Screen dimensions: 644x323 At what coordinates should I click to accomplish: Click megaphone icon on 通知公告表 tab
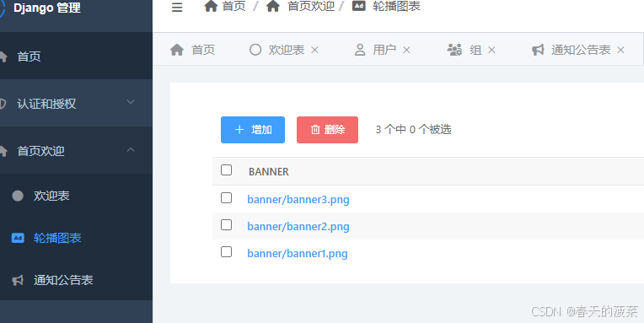pos(538,50)
